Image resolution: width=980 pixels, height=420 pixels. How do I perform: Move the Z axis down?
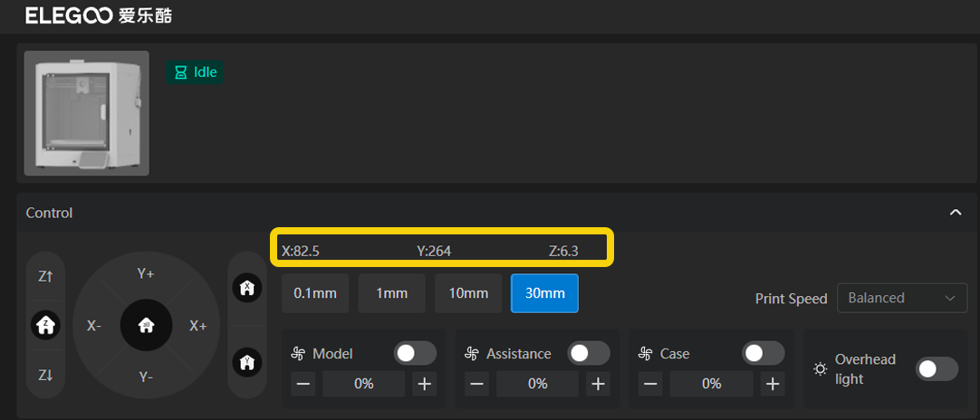(46, 375)
